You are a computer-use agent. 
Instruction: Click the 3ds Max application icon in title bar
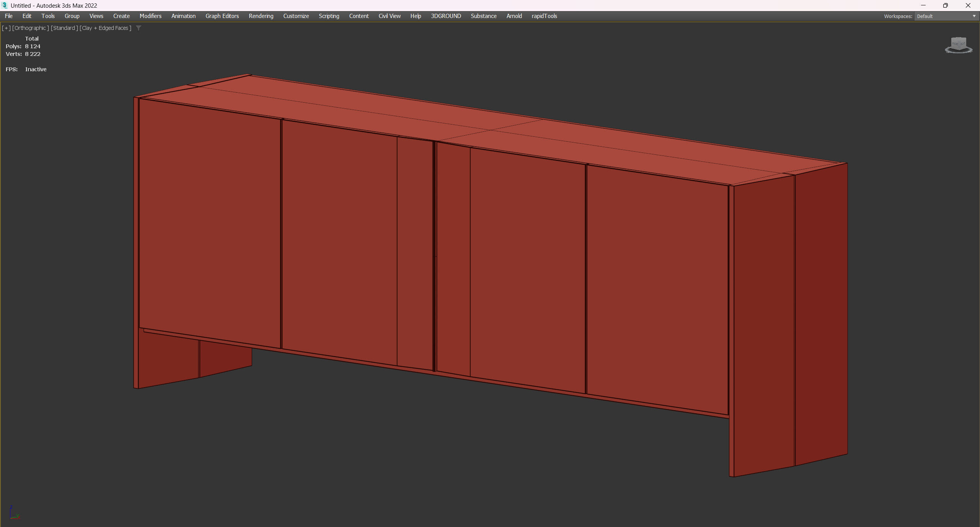pos(5,5)
